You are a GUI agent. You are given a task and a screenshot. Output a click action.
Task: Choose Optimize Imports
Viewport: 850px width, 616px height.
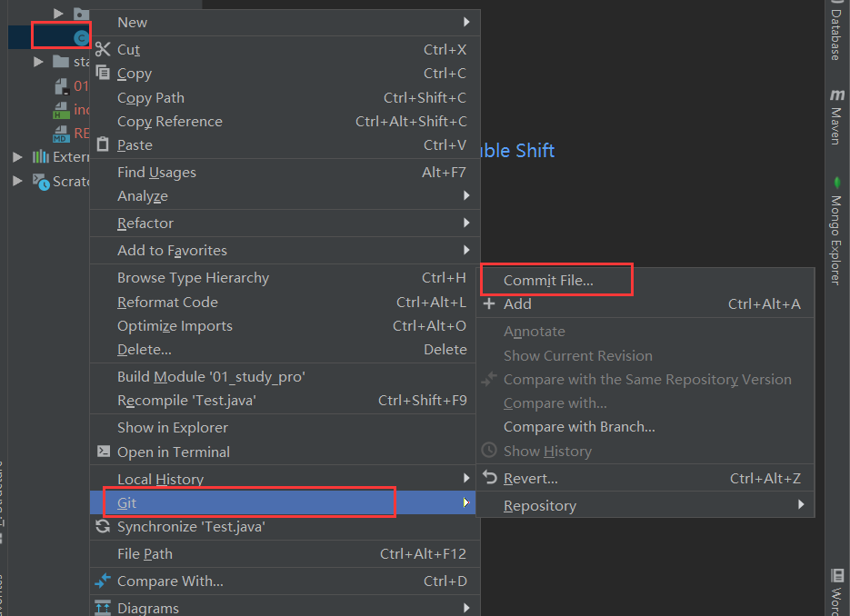point(285,325)
